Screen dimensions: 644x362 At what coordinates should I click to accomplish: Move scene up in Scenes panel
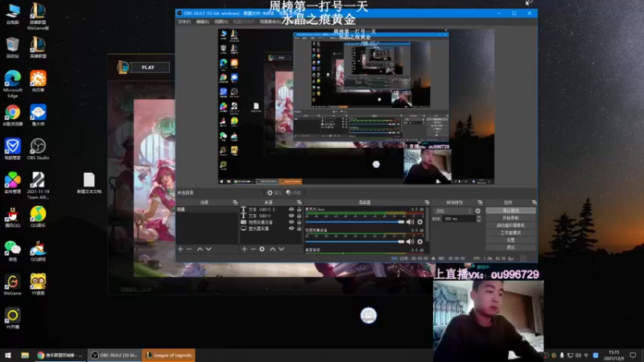coord(200,249)
